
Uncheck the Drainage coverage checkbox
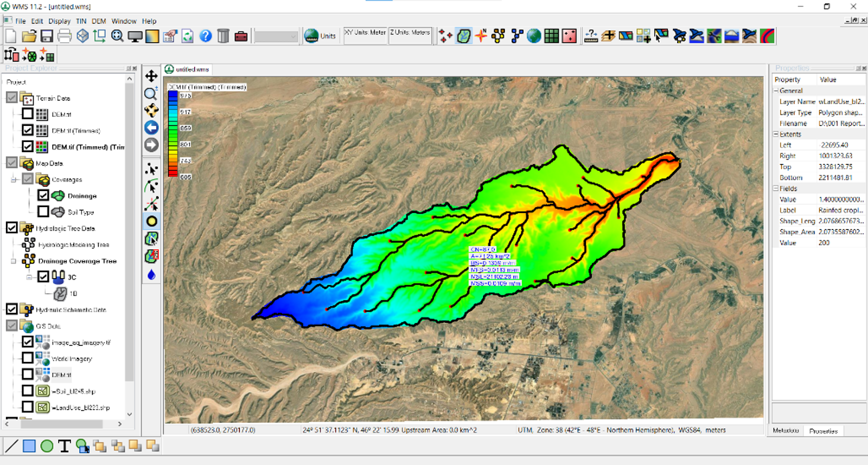pos(44,196)
